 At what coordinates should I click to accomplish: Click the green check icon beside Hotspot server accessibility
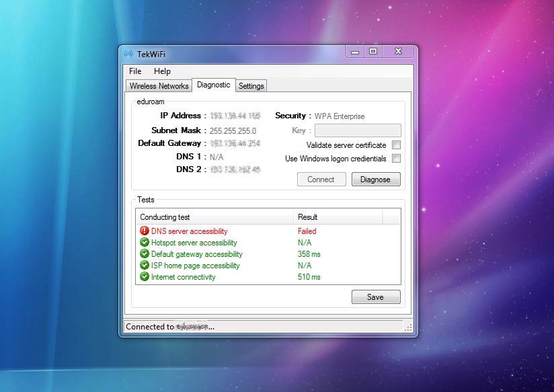click(144, 242)
